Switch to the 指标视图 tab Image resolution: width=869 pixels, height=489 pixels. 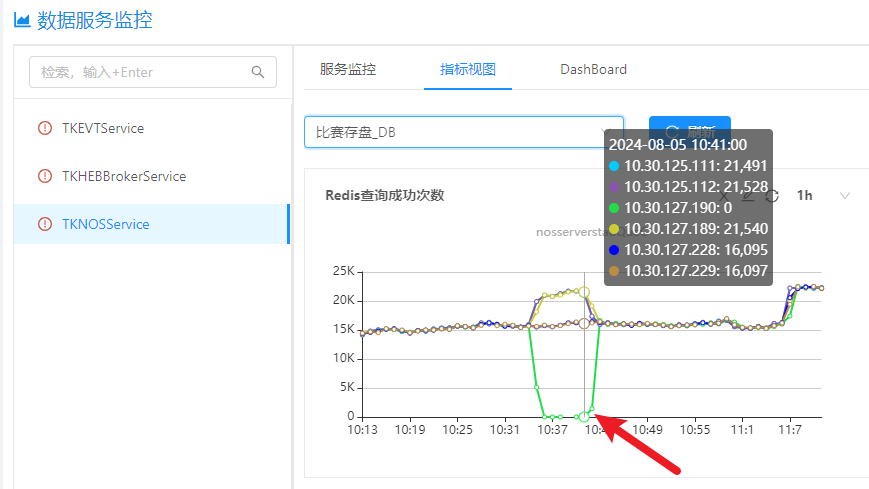pos(468,69)
